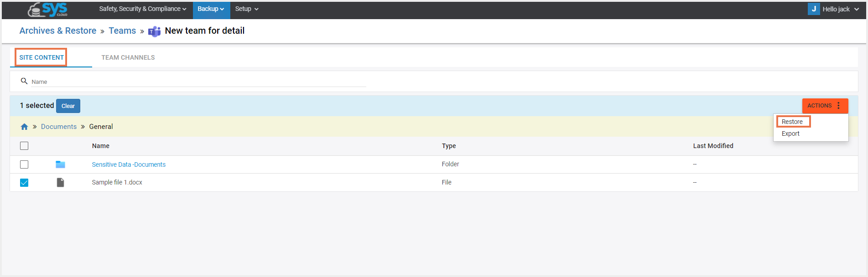Click the three-dot icon on ACTIONS button
This screenshot has height=277, width=868.
(x=838, y=106)
